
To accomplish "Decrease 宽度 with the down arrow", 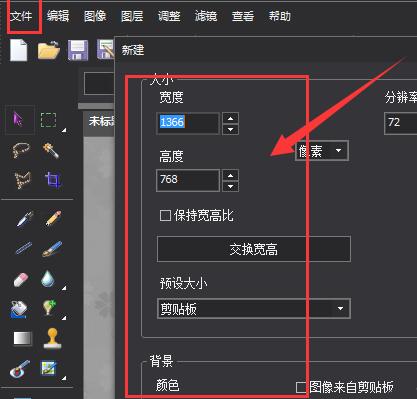I will coord(231,129).
